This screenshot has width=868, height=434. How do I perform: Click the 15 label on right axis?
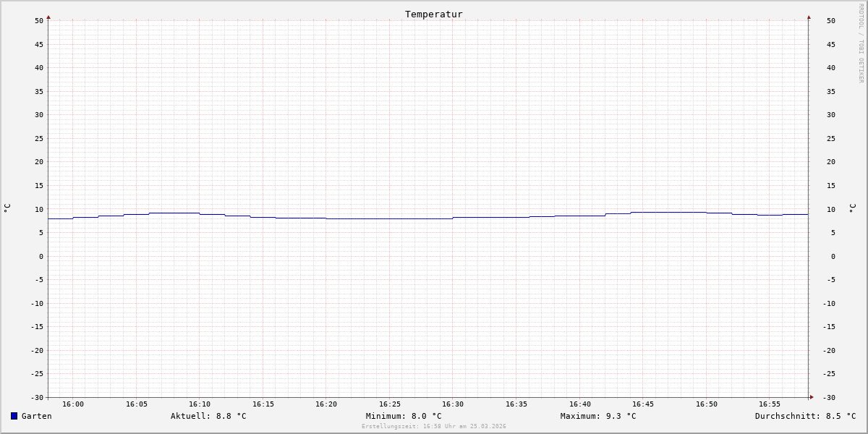click(831, 185)
